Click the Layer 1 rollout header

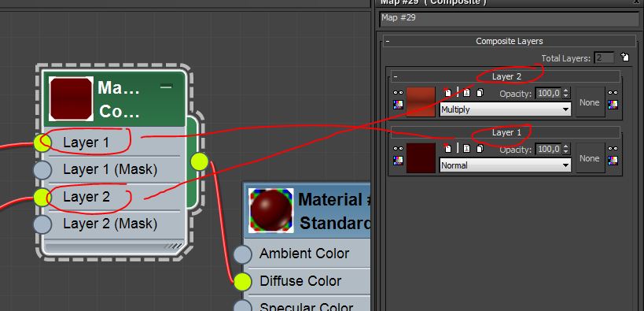pos(505,132)
